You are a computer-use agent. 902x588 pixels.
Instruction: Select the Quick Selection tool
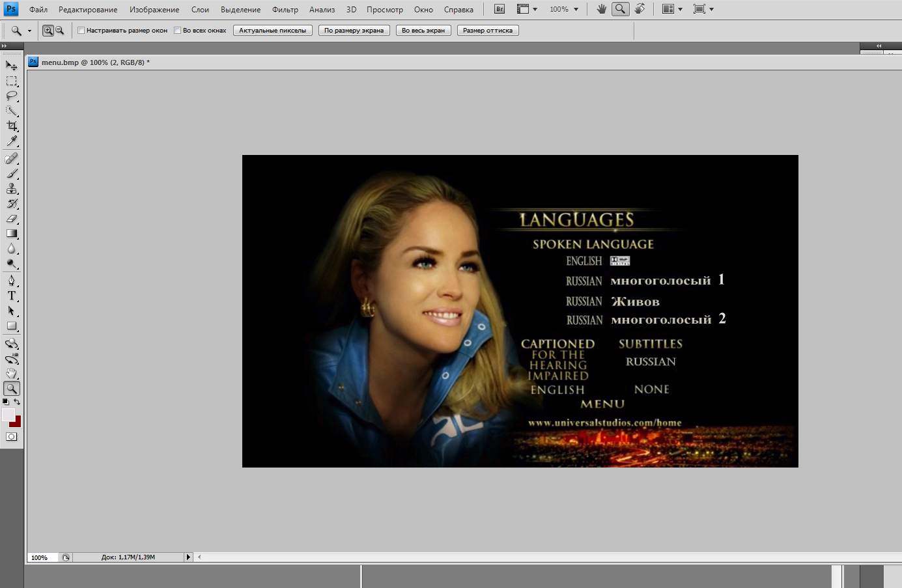12,111
